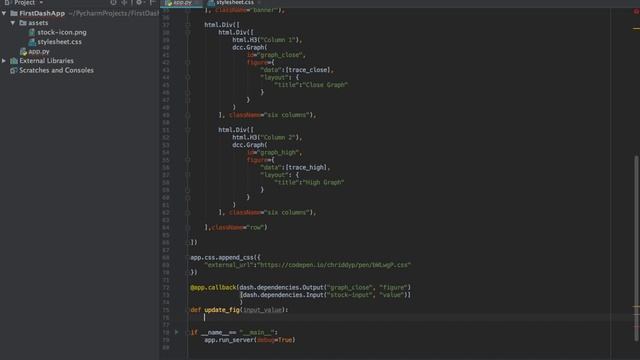Click the red error indicator at editor top-right
The image size is (640, 360).
tap(636, 11)
